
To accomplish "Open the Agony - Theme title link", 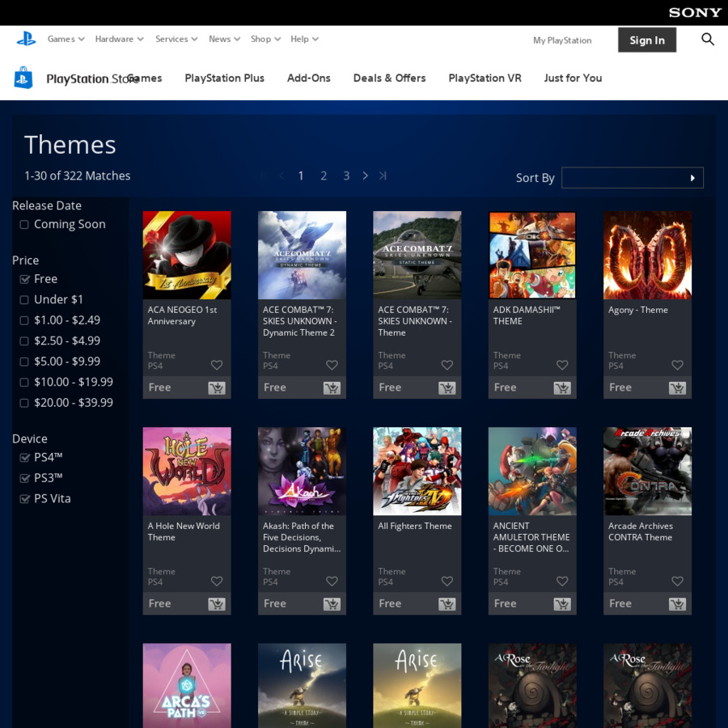I will coord(638,310).
